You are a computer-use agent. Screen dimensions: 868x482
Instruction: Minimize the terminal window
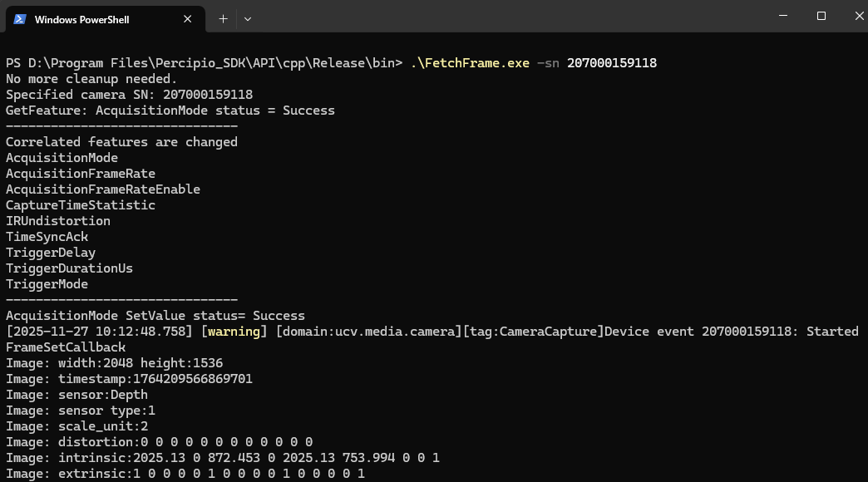click(783, 16)
